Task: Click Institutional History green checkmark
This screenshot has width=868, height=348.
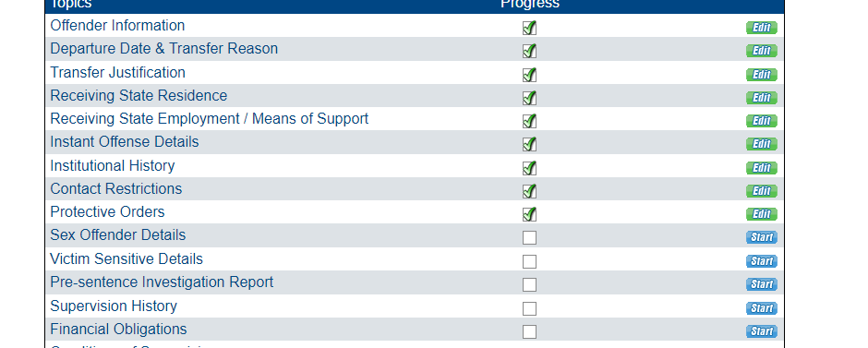Action: click(x=529, y=168)
